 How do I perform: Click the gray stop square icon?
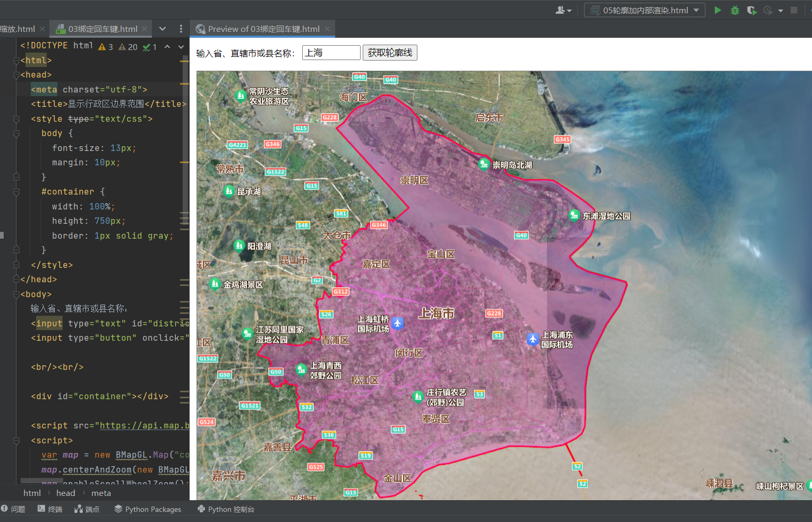[x=794, y=10]
